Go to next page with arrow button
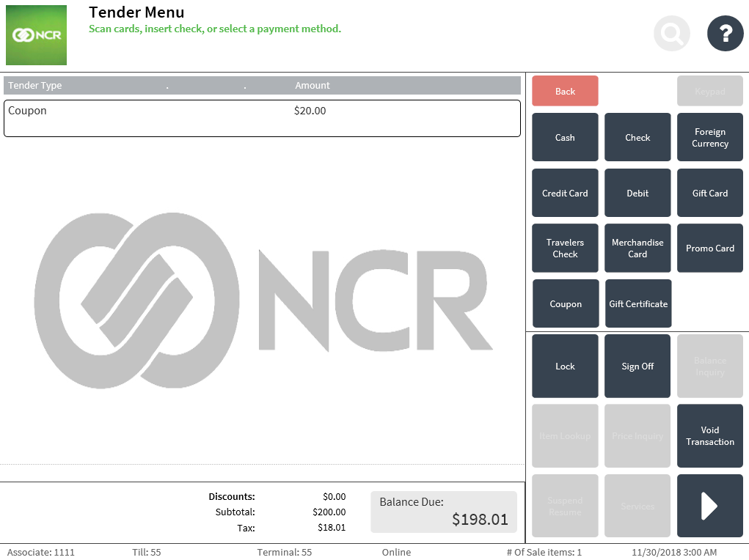 (710, 506)
